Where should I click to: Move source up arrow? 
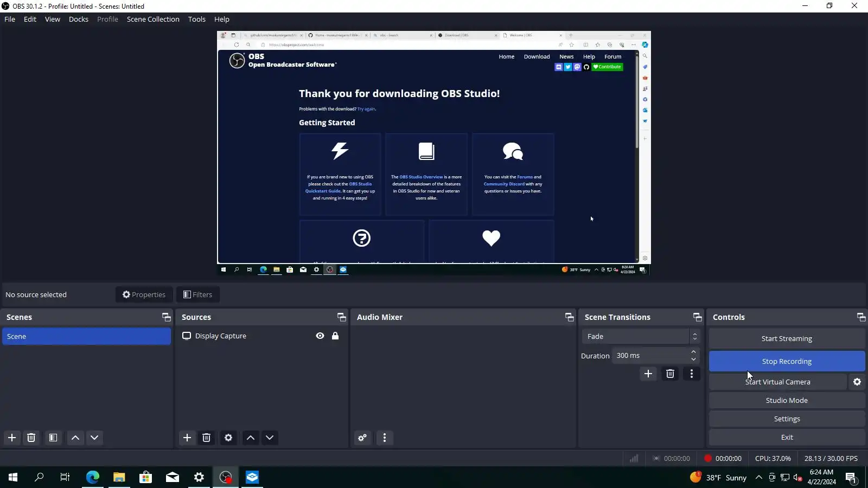coord(251,438)
